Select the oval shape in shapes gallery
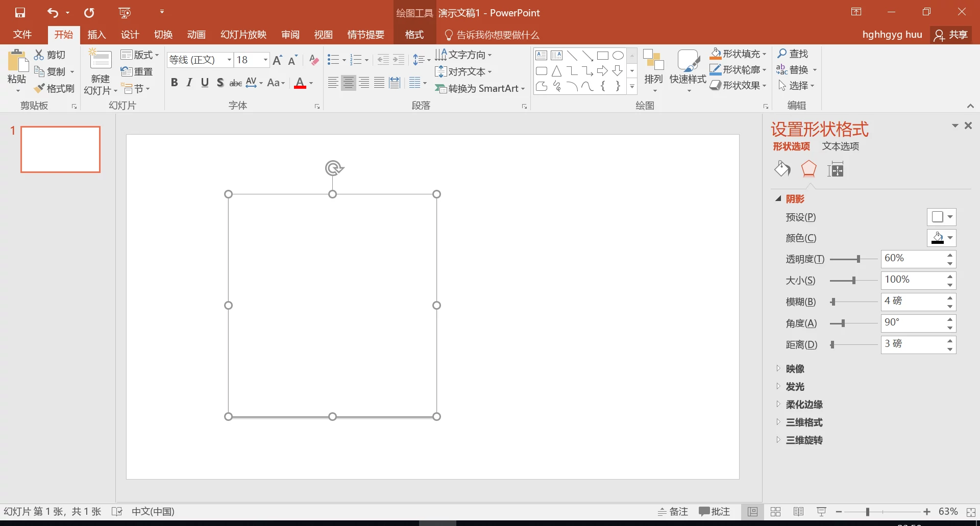This screenshot has width=980, height=526. 618,56
